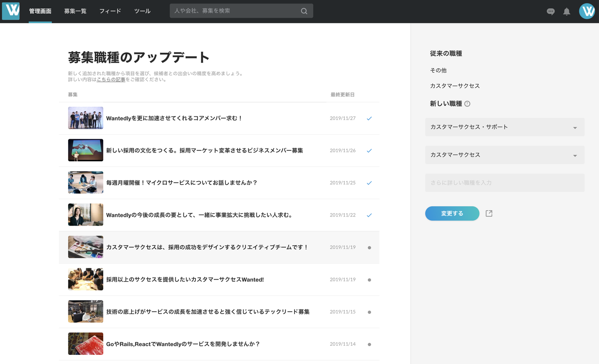Viewport: 599px width, 364px height.
Task: Open the カスタマーサクセス・サポート dropdown
Action: tap(505, 127)
